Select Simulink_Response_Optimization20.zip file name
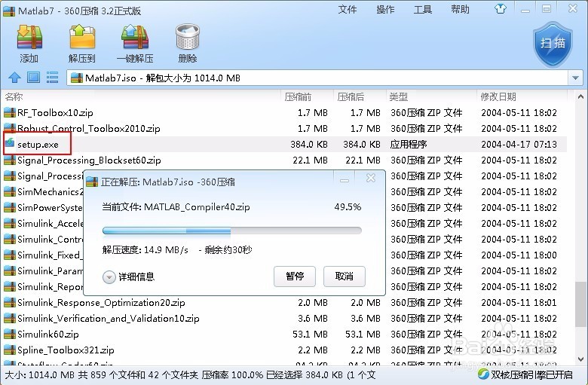The height and width of the screenshot is (385, 588). pos(101,303)
